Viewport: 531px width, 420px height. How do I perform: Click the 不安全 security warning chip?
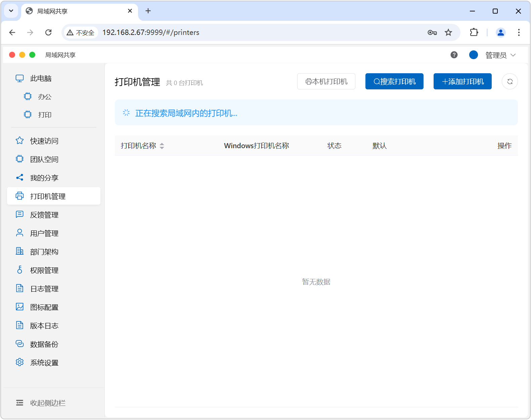[x=81, y=33]
